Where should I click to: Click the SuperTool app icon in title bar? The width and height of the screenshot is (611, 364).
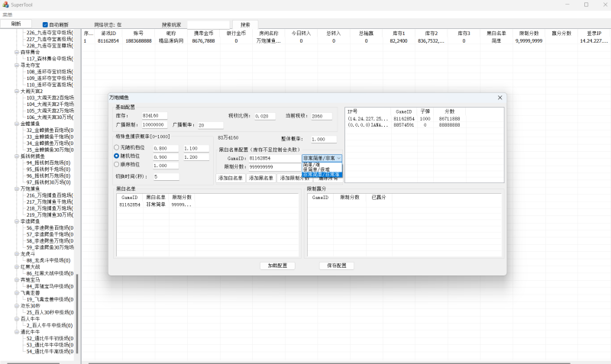(x=5, y=5)
